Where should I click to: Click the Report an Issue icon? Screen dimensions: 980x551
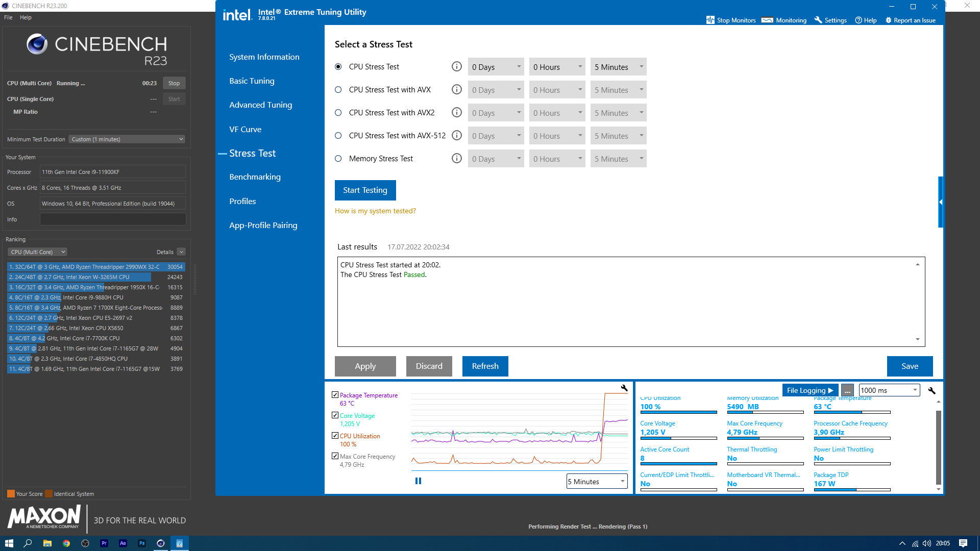click(x=888, y=20)
